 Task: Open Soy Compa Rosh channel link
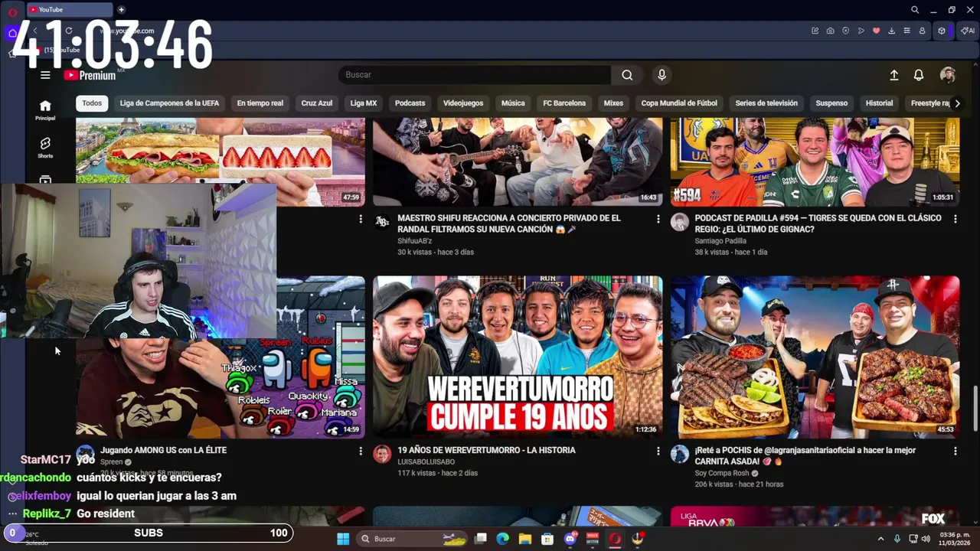[x=721, y=474]
